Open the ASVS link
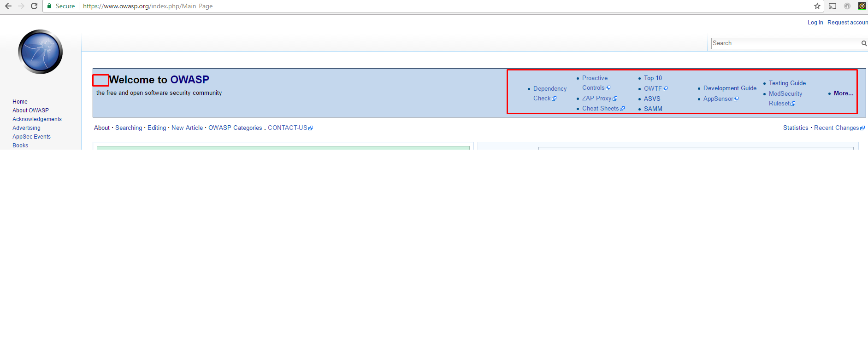The height and width of the screenshot is (355, 868). (652, 99)
